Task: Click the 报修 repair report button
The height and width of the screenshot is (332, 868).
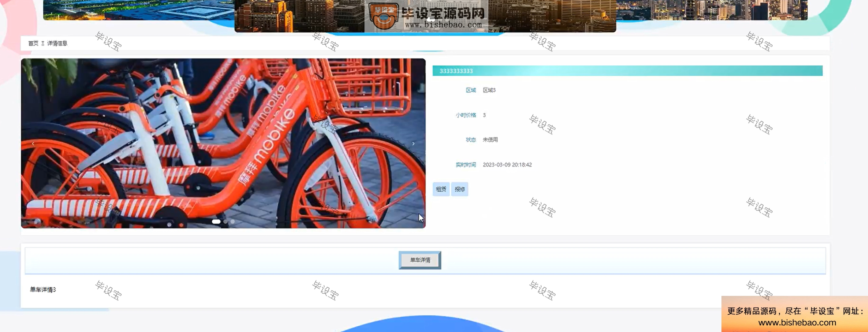Action: [x=459, y=189]
